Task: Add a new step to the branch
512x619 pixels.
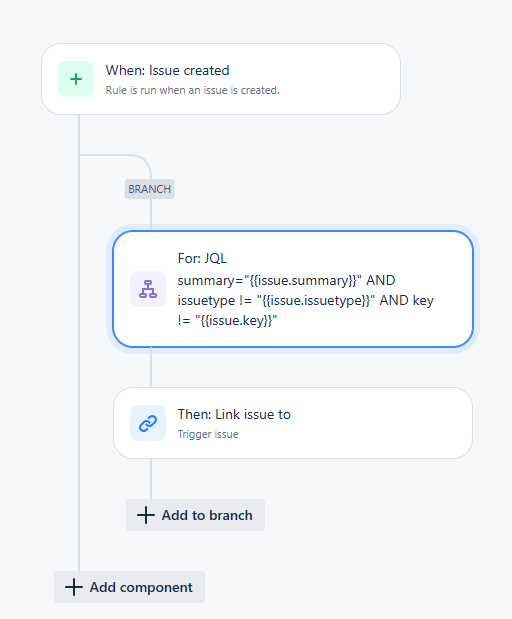Action: coord(195,515)
